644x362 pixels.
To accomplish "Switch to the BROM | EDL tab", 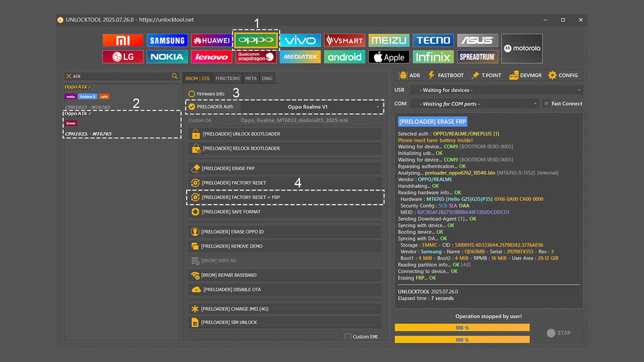I will (x=198, y=78).
